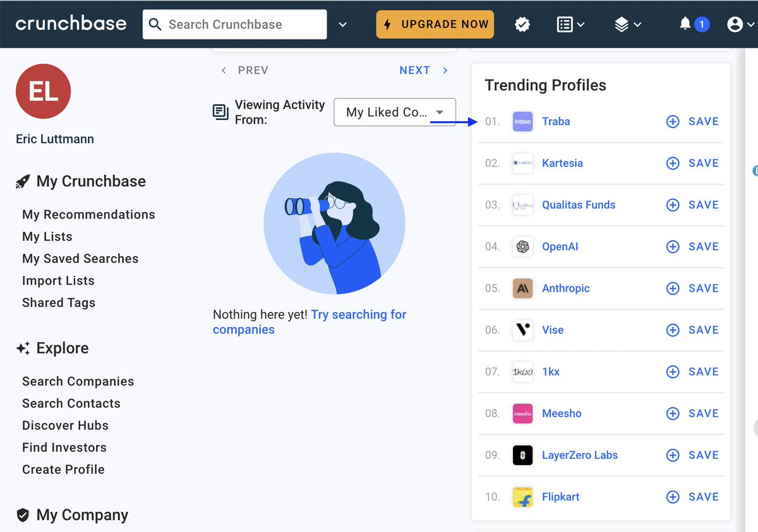The width and height of the screenshot is (758, 532).
Task: Open Search Contacts
Action: coord(71,403)
